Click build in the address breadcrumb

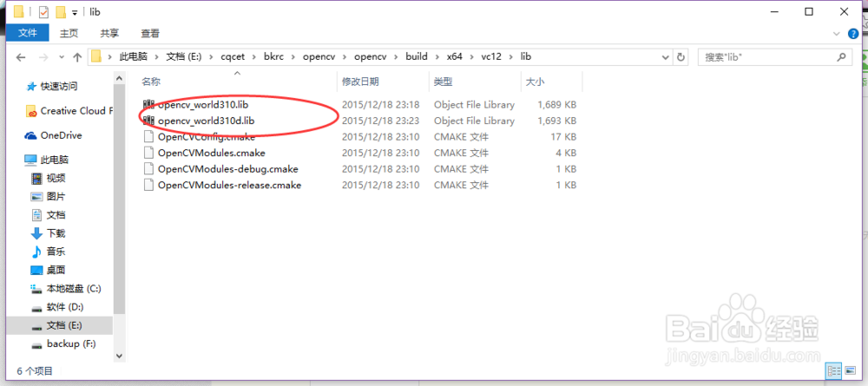[x=417, y=56]
